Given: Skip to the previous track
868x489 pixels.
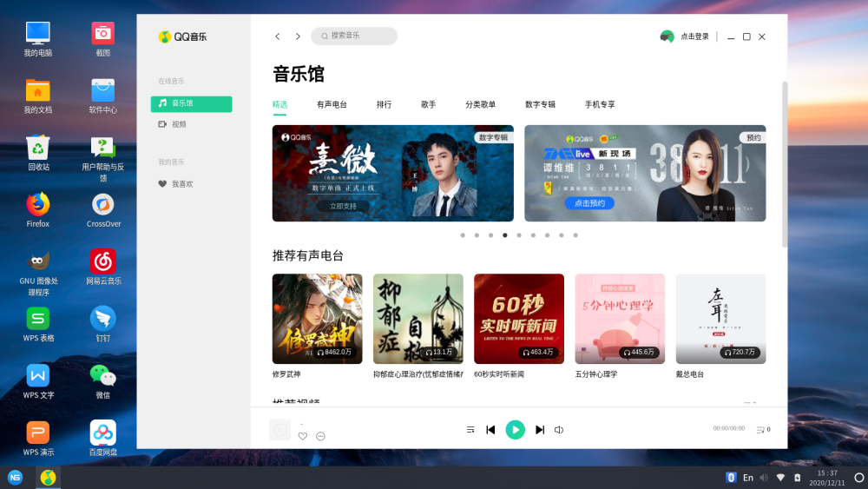Looking at the screenshot, I should click(x=490, y=430).
